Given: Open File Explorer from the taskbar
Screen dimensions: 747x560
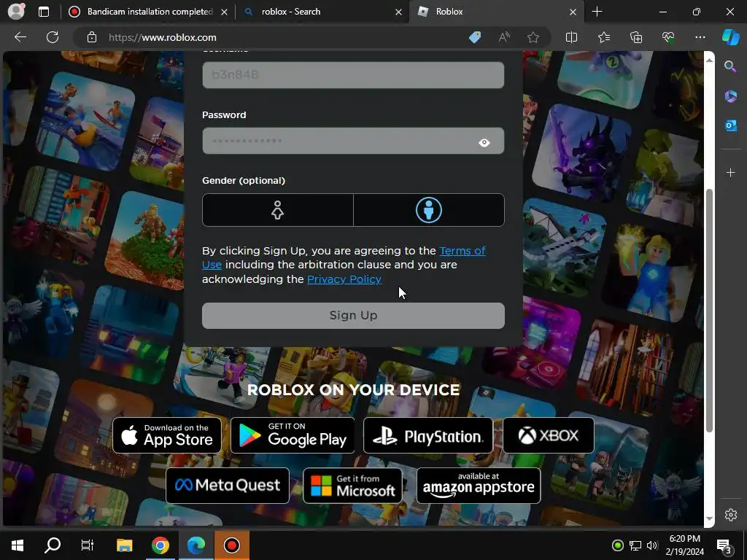Looking at the screenshot, I should (x=124, y=545).
